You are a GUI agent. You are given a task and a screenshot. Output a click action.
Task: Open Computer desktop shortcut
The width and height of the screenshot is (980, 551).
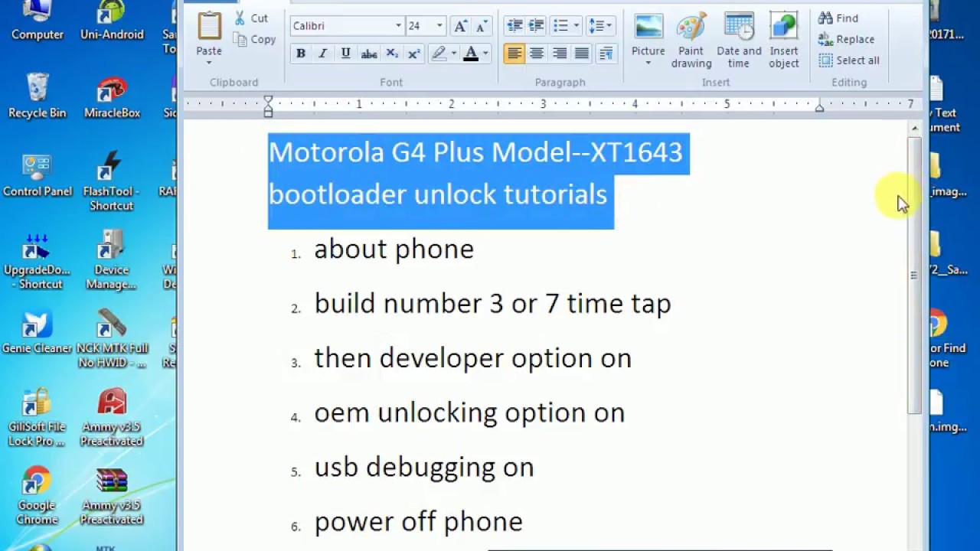tap(37, 21)
